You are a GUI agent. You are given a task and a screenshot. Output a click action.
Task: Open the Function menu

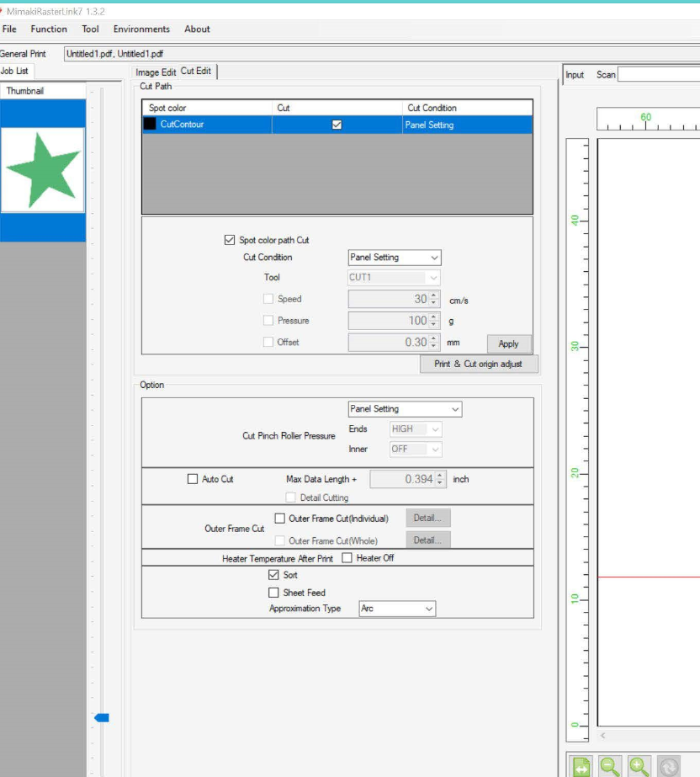[x=49, y=29]
